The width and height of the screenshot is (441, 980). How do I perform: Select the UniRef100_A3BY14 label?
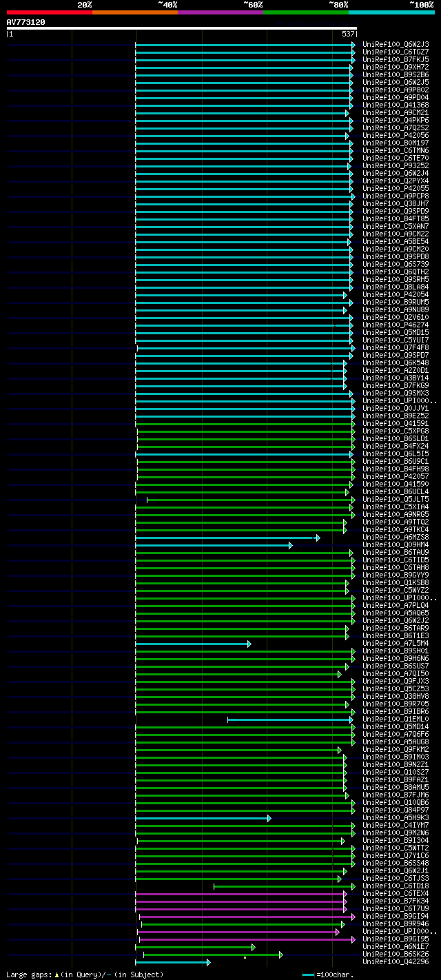coord(396,378)
